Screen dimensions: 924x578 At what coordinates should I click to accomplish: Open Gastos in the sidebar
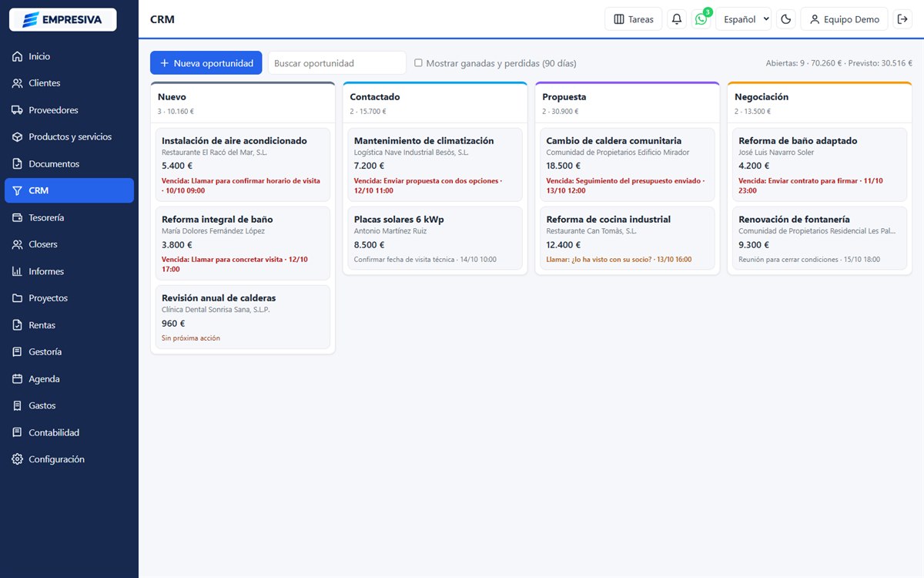coord(69,405)
